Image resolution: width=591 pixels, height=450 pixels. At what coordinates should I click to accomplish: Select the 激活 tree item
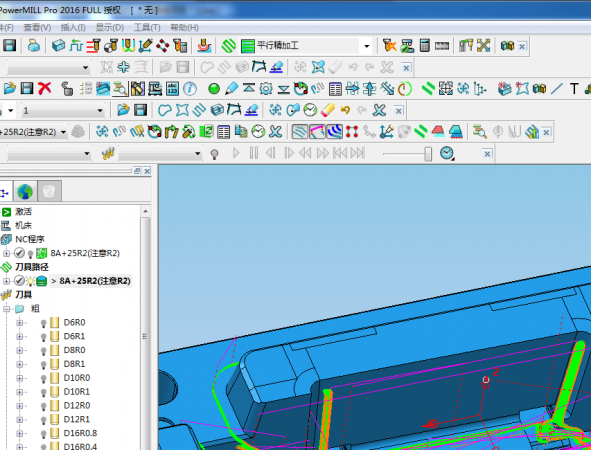click(23, 212)
